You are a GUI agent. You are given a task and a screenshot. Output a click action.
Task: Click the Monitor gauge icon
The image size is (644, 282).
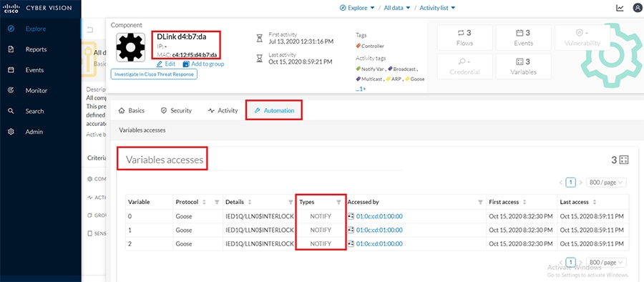11,90
